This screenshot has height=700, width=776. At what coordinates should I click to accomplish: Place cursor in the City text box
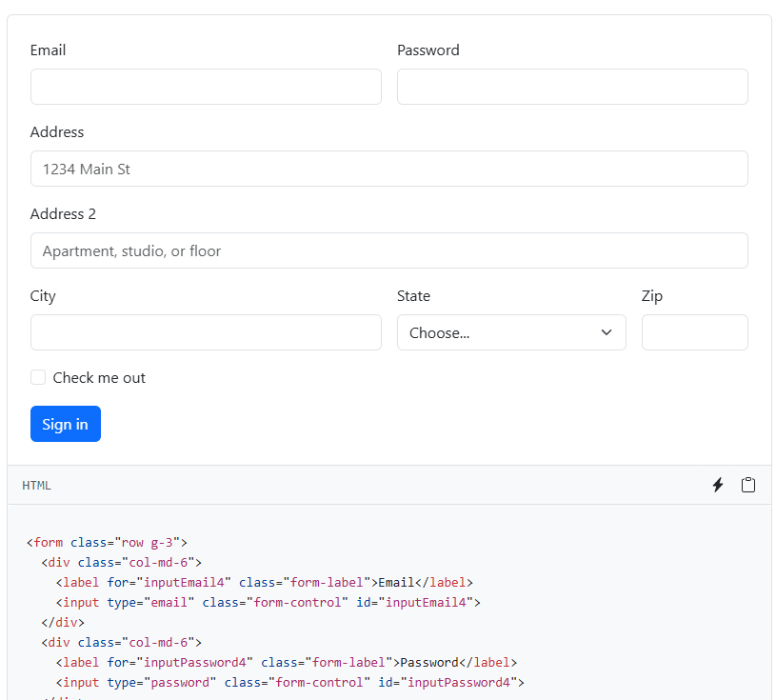[x=206, y=332]
